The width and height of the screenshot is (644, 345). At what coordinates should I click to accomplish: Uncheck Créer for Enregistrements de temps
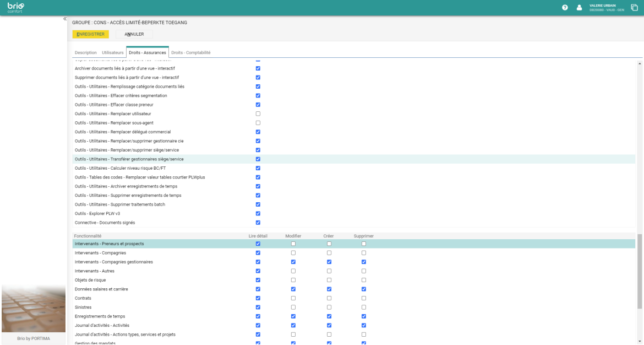pos(329,316)
